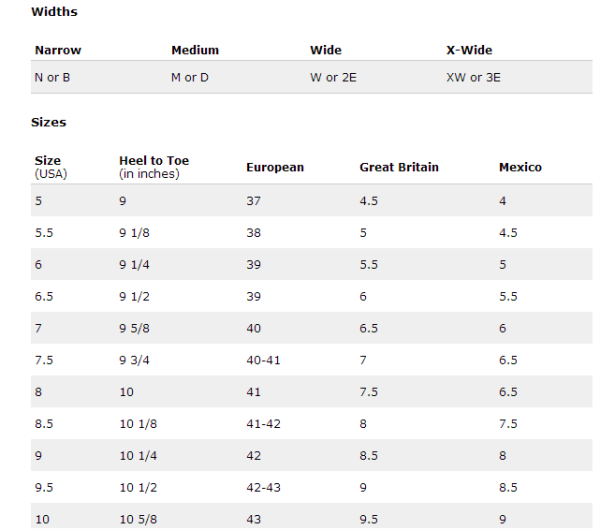Click the 'W or 2E' width cell
Viewport: 600px width, 530px height.
333,78
